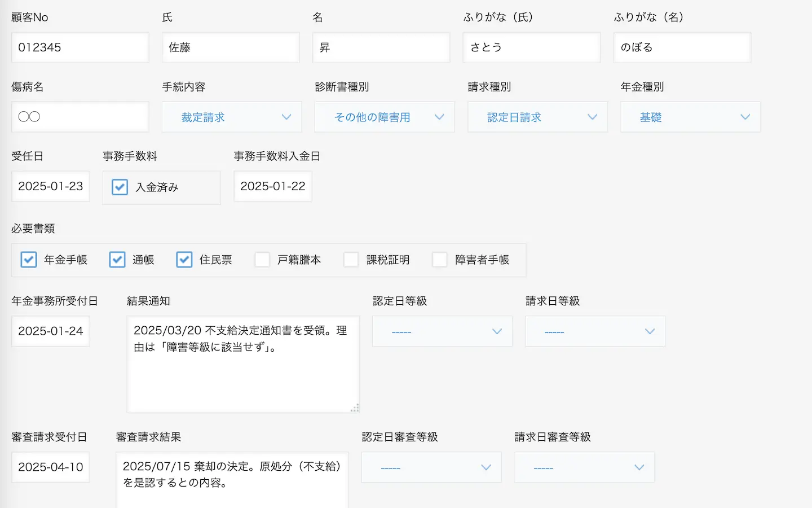Open the 請求日審査等級 dropdown

click(x=584, y=467)
